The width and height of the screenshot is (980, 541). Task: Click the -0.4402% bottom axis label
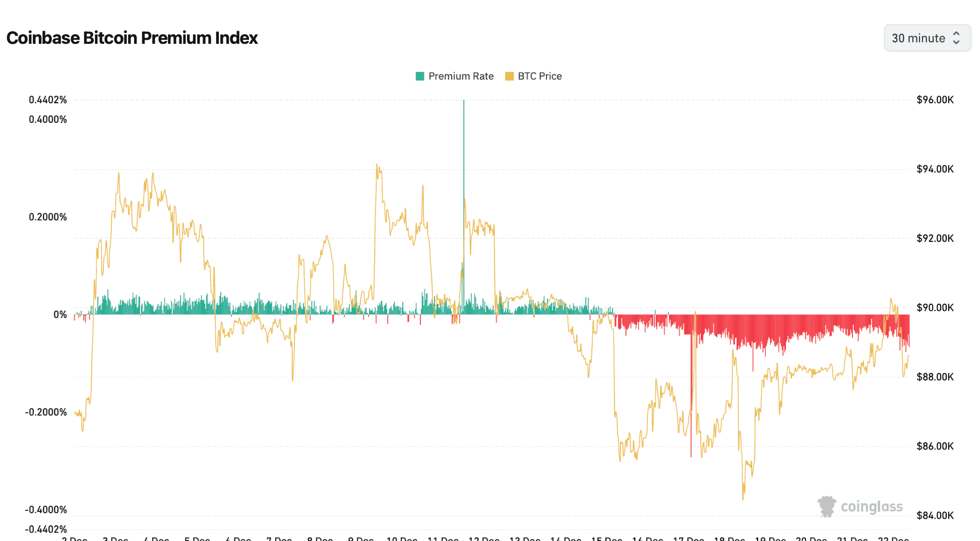(x=46, y=529)
